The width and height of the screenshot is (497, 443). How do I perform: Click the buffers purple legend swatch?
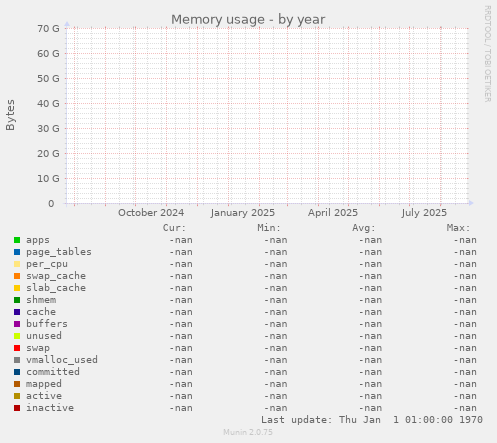pos(17,324)
